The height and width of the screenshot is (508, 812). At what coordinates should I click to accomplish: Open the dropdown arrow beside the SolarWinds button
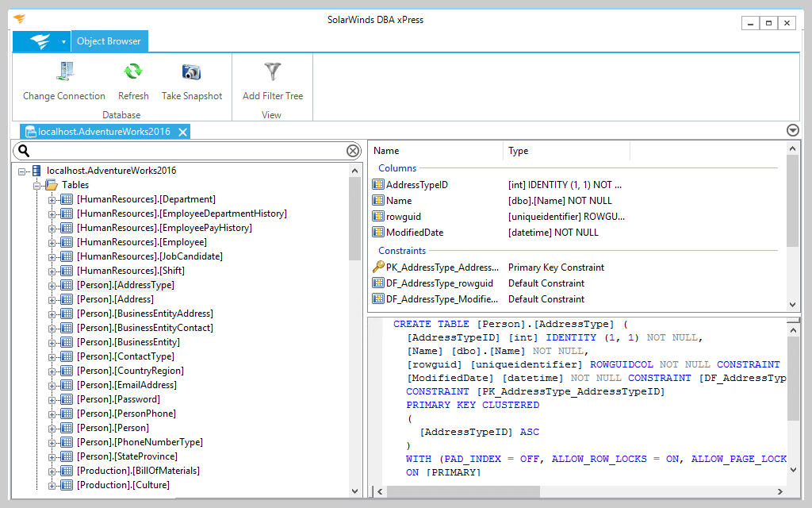click(x=63, y=40)
